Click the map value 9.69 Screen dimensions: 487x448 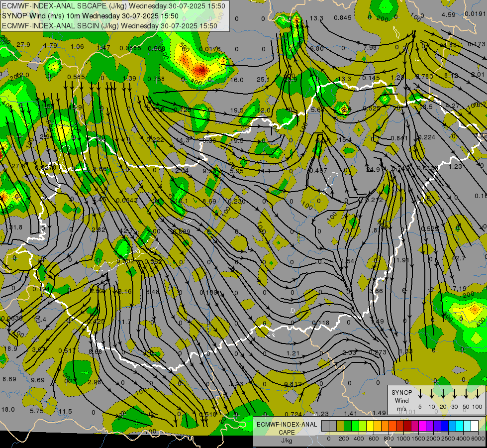click(38, 380)
